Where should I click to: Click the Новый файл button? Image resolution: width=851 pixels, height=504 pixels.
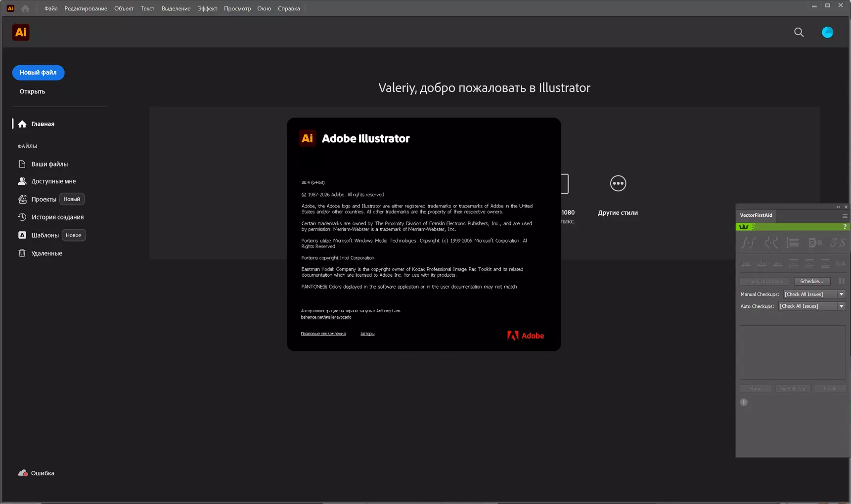tap(38, 72)
